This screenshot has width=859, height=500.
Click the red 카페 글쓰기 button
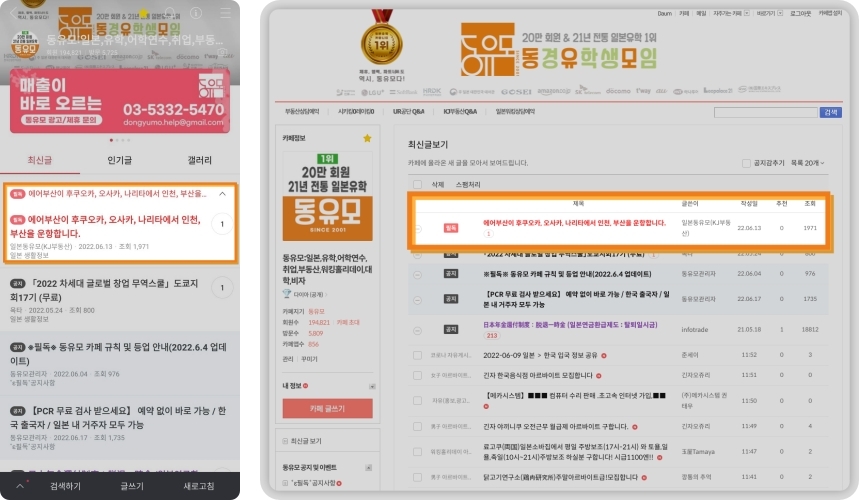(x=328, y=409)
